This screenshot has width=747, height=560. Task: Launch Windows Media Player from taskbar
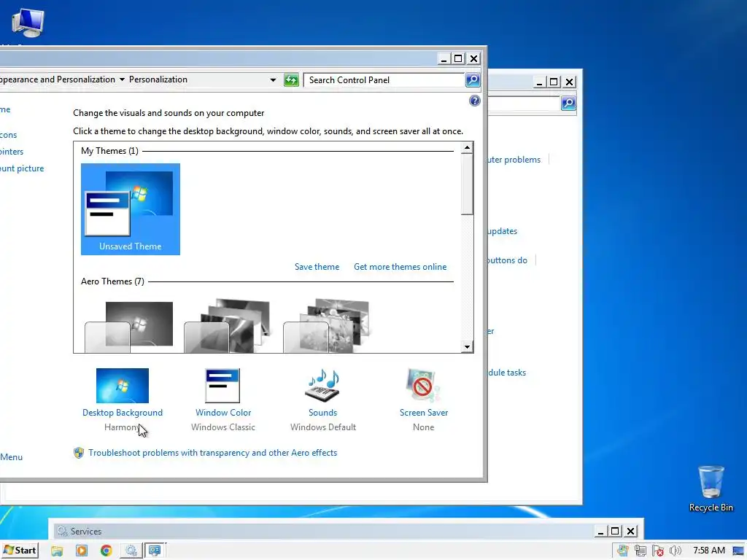tap(82, 551)
